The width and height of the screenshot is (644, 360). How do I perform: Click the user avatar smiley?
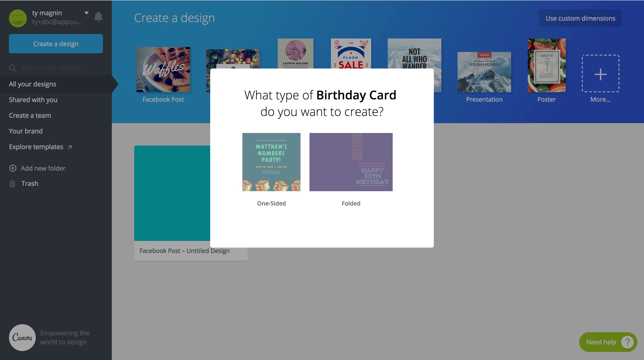pyautogui.click(x=18, y=18)
